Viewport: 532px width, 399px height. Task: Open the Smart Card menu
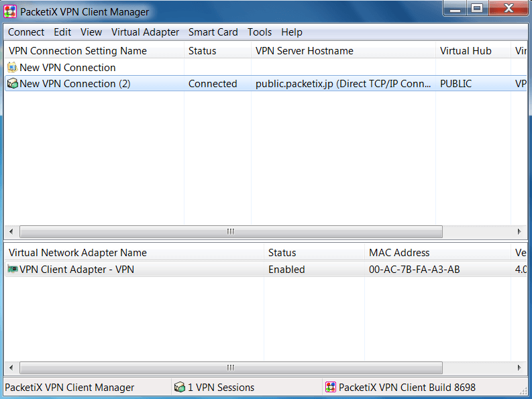(x=213, y=32)
